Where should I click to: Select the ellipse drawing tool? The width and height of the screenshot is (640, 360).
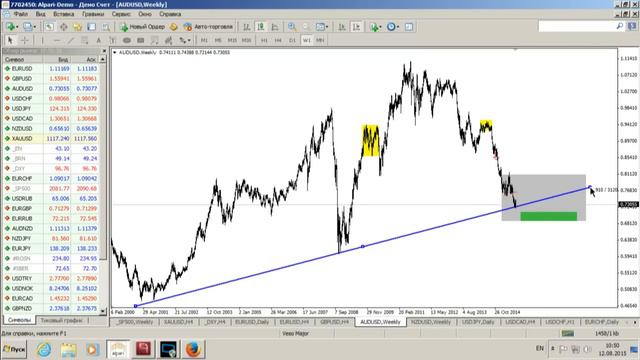127,40
